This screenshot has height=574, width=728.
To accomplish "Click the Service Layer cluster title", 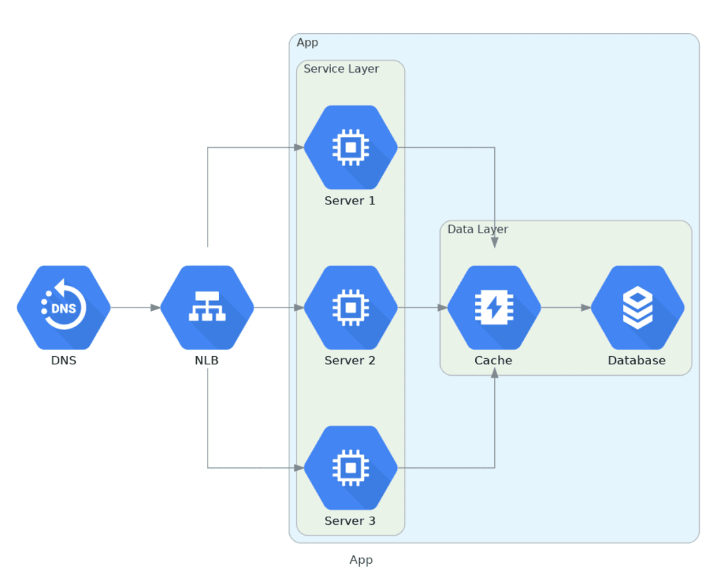I will (x=341, y=69).
